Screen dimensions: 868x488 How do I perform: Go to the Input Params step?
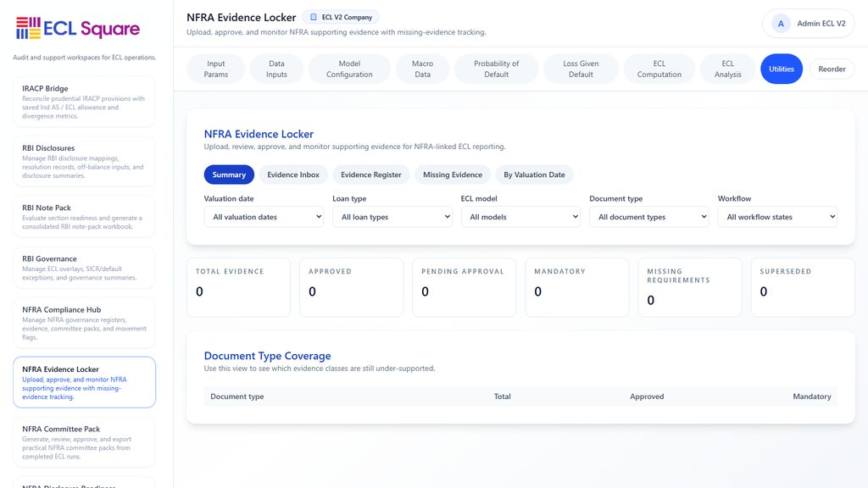click(x=216, y=69)
